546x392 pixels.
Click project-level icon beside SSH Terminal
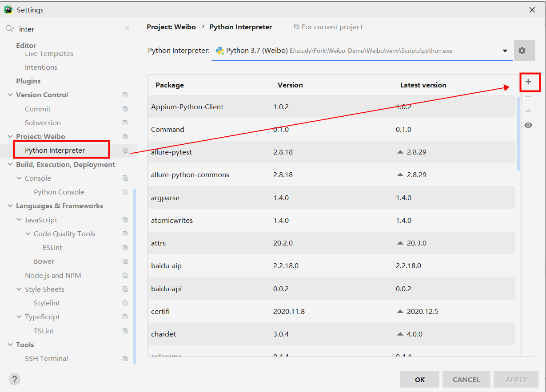tap(125, 359)
